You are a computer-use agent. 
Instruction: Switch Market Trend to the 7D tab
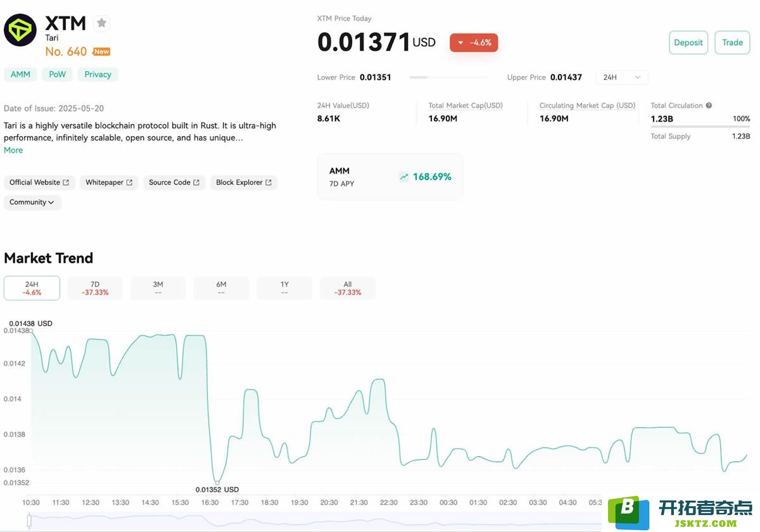[x=95, y=288]
